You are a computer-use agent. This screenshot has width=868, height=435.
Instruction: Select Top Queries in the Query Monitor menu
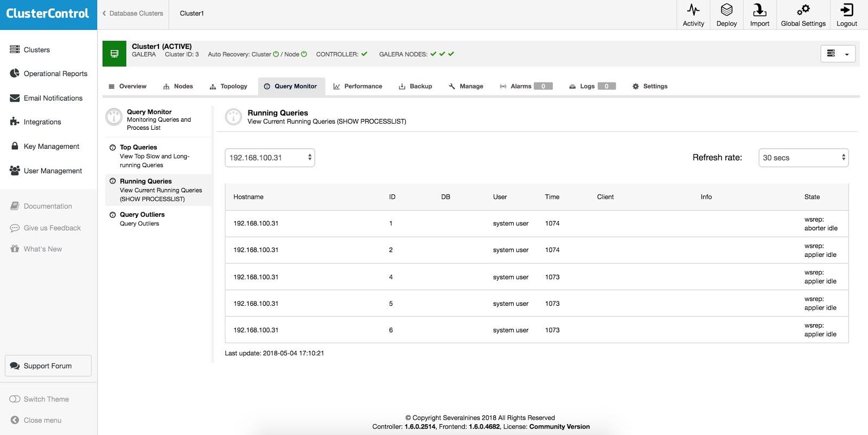158,156
